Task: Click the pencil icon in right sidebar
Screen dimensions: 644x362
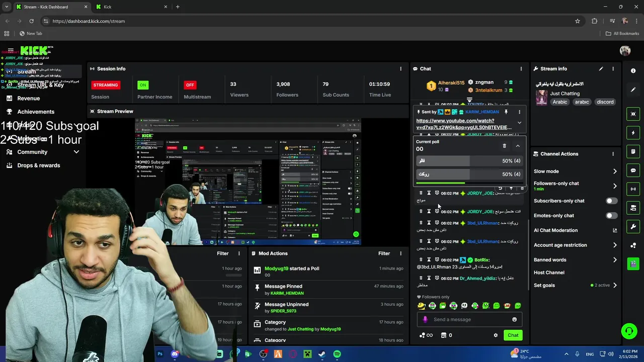Action: pos(633,89)
